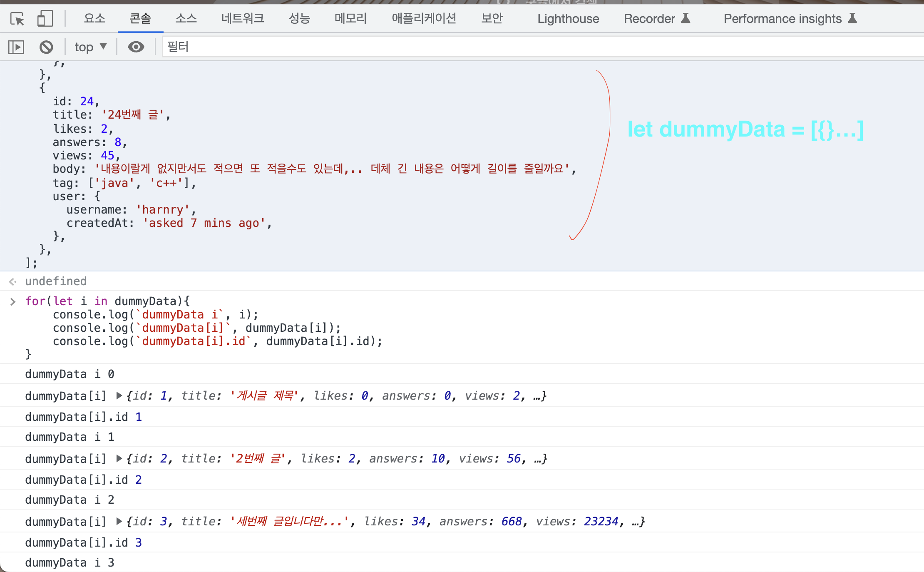Click the 'dummyData[i].id 2' log line

click(83, 480)
